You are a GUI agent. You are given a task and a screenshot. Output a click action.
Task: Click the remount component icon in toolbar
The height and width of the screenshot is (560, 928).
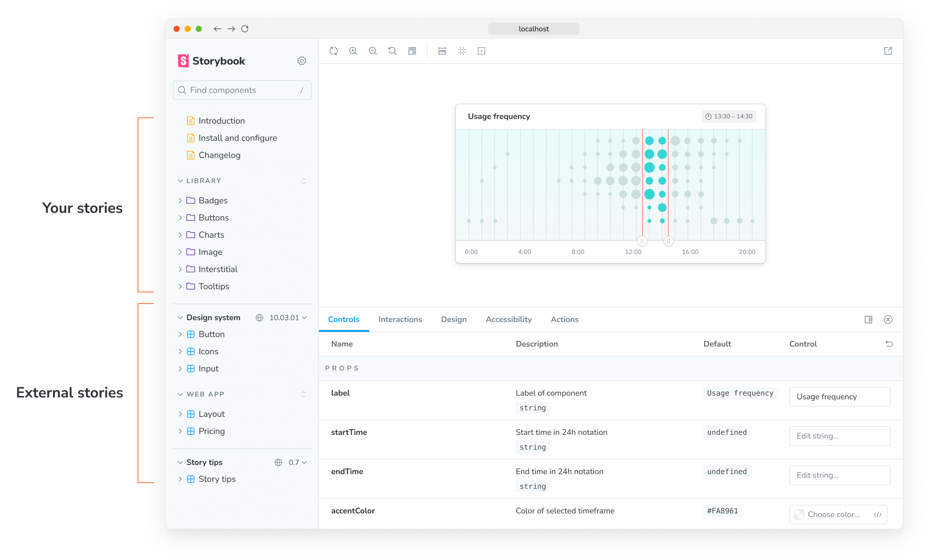coord(333,51)
